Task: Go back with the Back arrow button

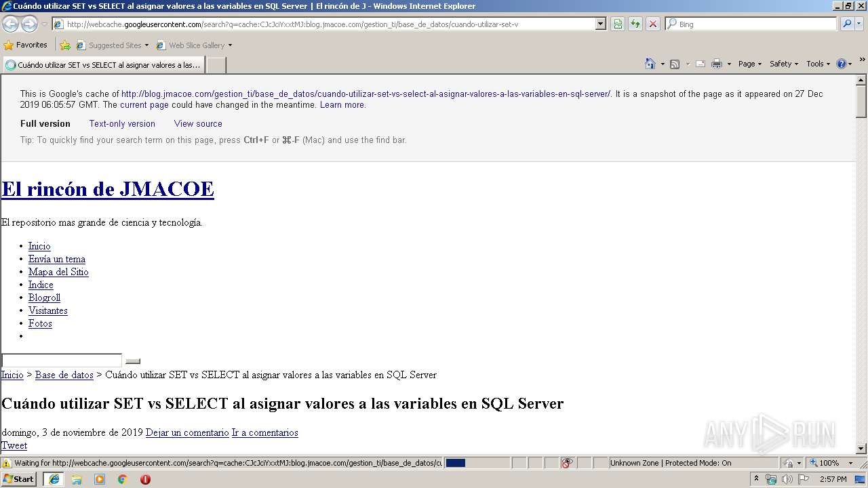Action: point(10,24)
